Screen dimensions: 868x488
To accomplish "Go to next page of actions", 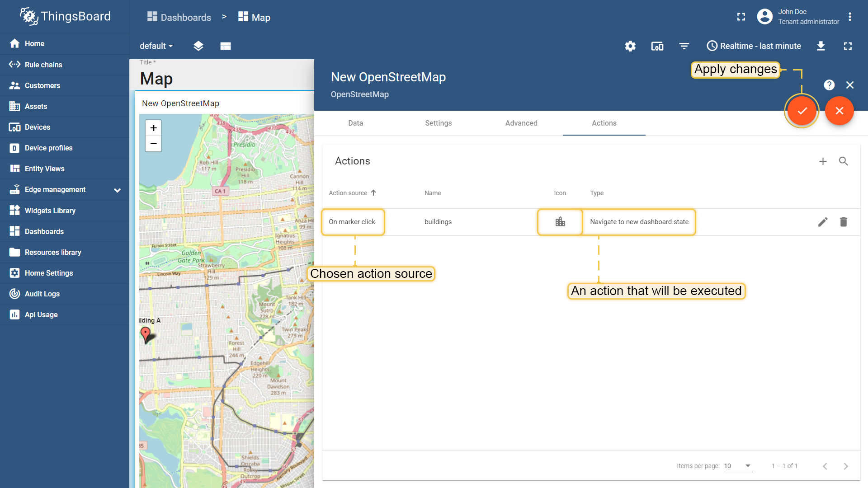I will click(846, 466).
